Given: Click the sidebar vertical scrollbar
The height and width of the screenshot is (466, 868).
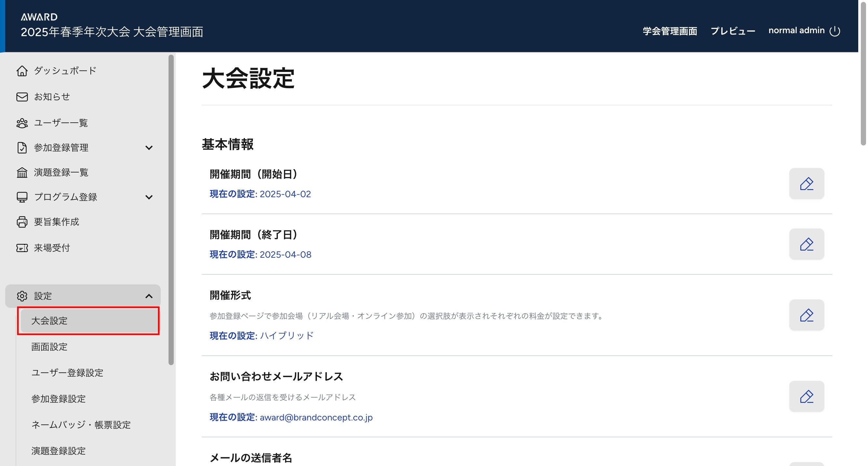Looking at the screenshot, I should (x=171, y=209).
